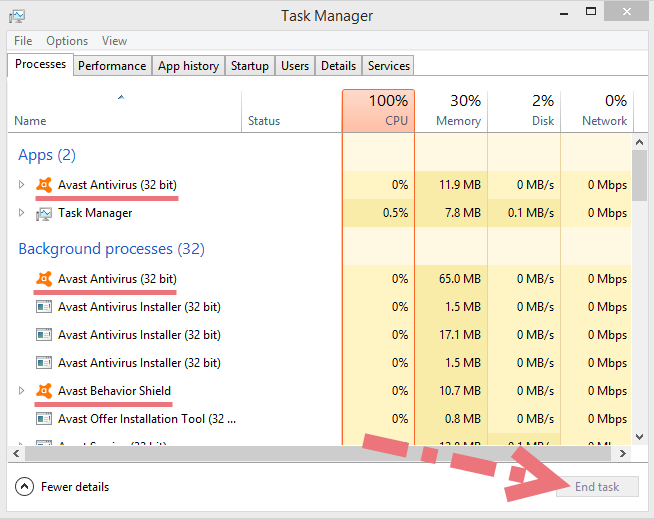Switch to the Startup tab

pos(250,66)
